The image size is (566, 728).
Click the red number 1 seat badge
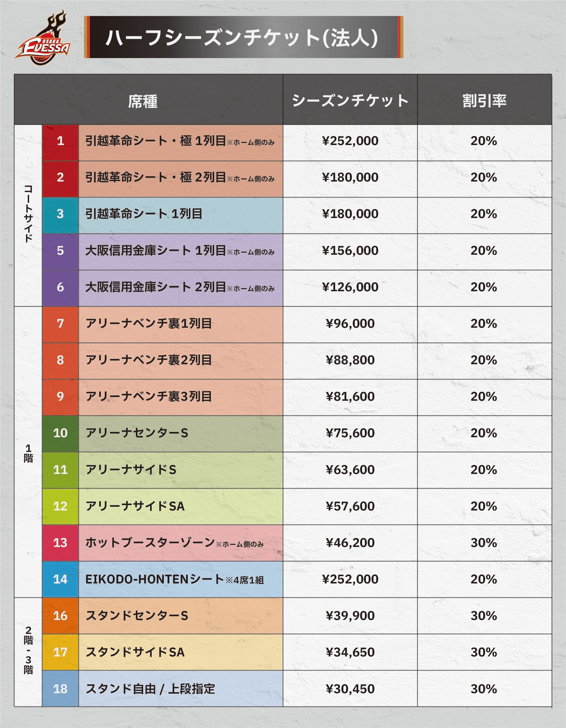click(x=60, y=141)
